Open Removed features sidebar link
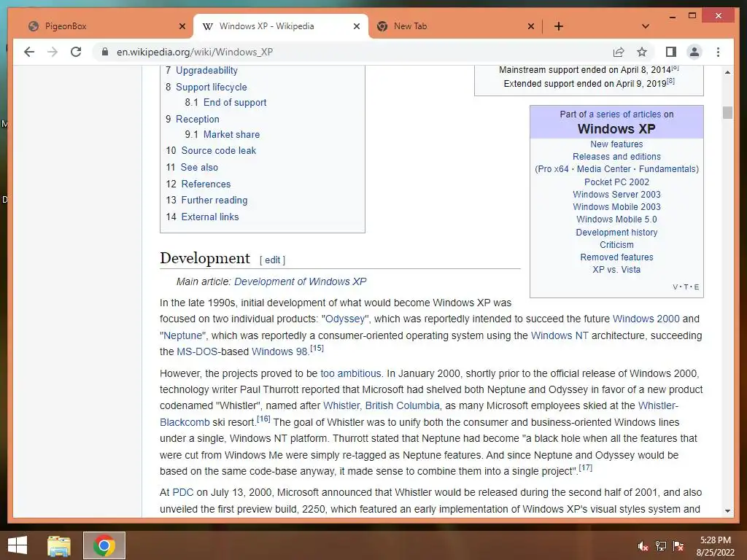Screen dimensions: 747x560 click(616, 257)
